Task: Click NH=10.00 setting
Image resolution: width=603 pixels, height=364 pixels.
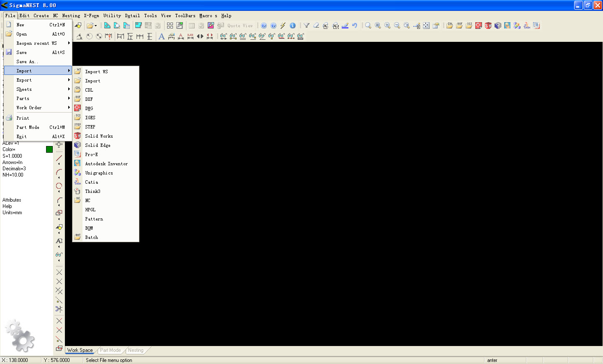Action: [13, 175]
